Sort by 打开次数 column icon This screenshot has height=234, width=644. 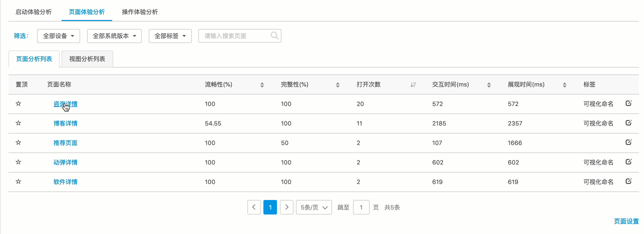point(413,85)
